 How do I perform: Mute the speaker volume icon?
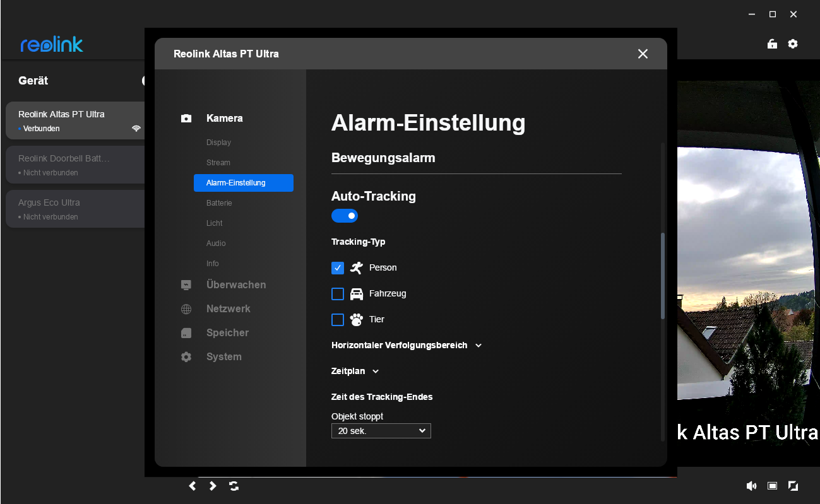point(751,486)
